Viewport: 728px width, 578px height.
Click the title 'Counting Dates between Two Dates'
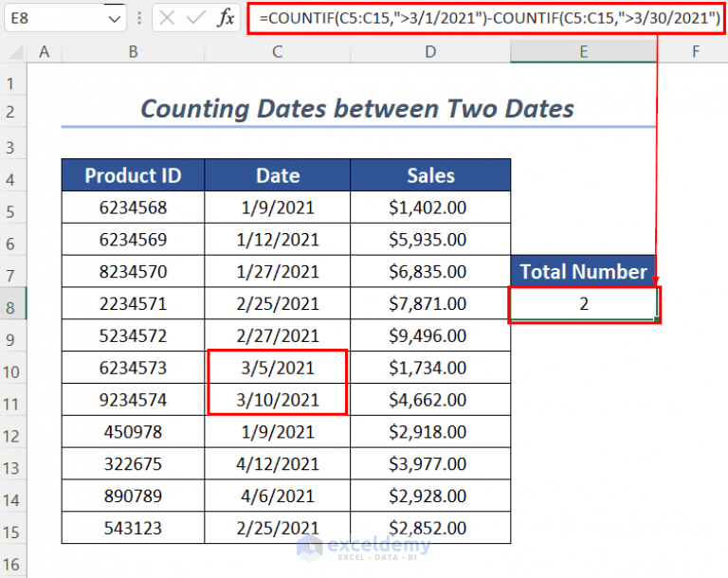[x=357, y=109]
